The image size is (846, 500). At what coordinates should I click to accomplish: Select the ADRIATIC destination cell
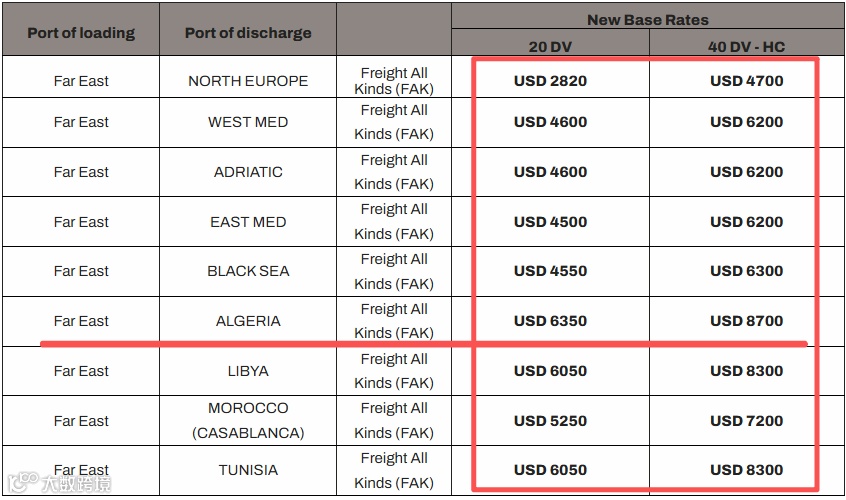click(x=248, y=172)
